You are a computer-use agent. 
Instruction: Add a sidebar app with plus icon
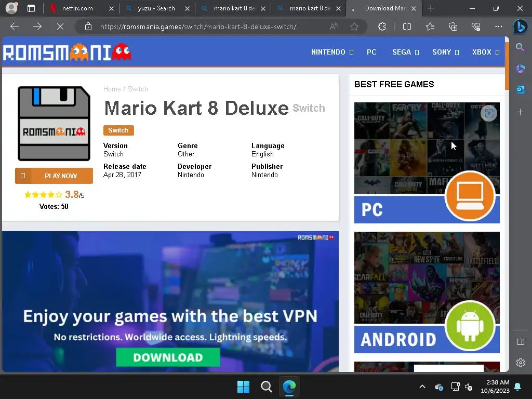click(520, 112)
